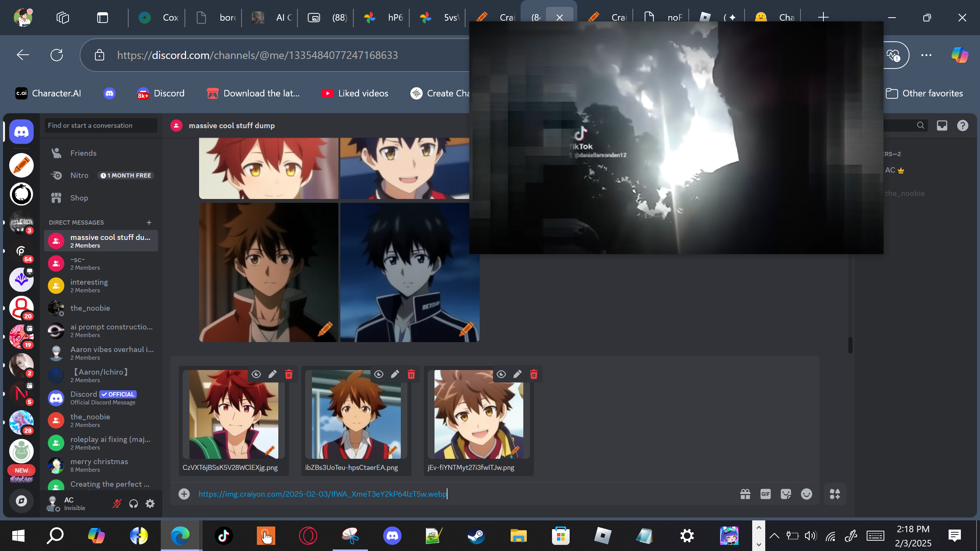Open the sticker picker
This screenshot has height=551, width=980.
click(786, 494)
